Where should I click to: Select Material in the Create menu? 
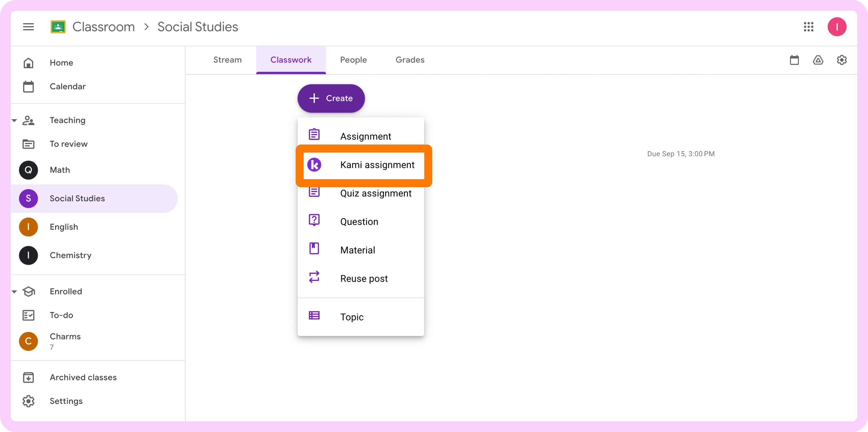[x=357, y=250]
